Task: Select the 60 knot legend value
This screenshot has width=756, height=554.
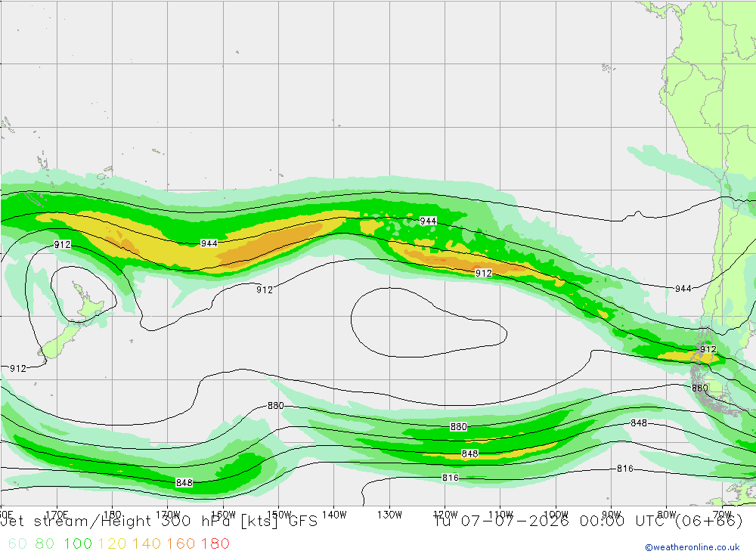Action: pos(17,543)
